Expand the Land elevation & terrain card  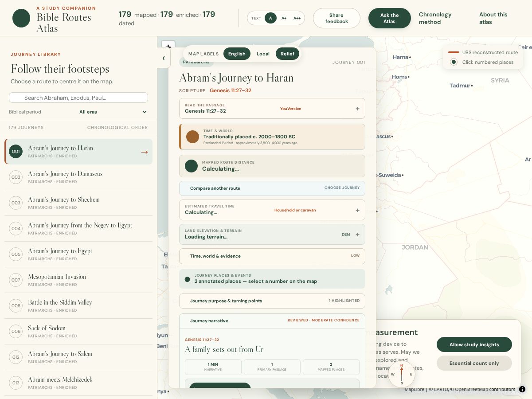click(272, 234)
